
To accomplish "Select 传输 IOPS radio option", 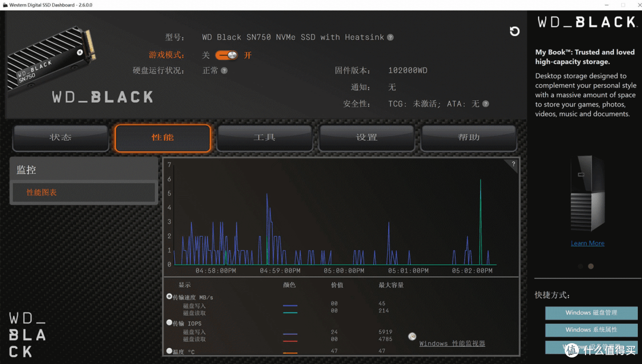I will tap(169, 322).
